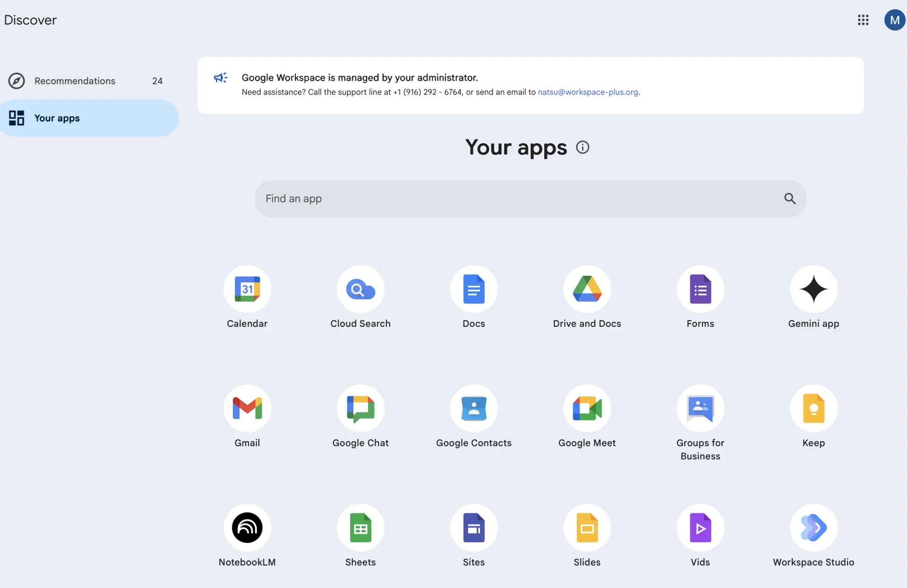Click the Workspace Studio label
Image resolution: width=907 pixels, height=588 pixels.
(x=814, y=562)
